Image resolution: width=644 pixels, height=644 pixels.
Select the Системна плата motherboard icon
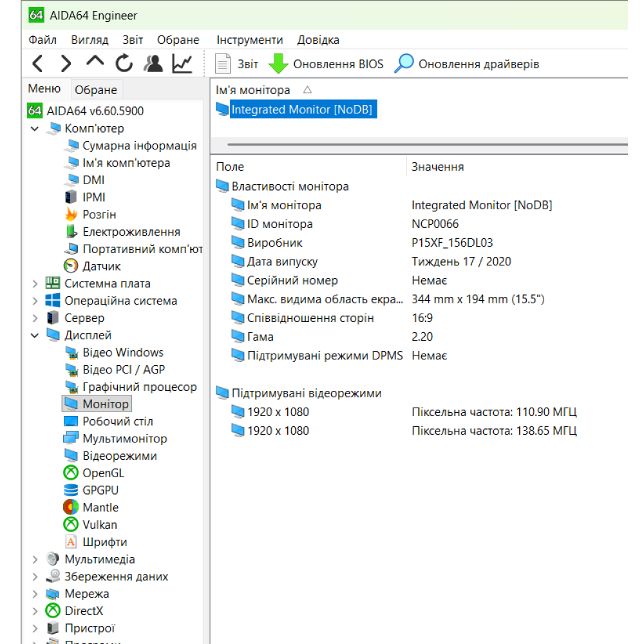53,283
